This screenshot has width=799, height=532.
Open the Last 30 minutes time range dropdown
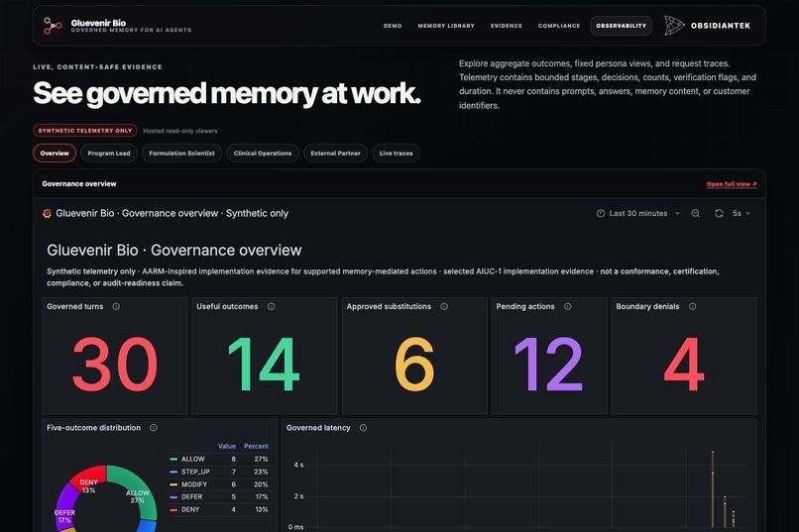click(638, 213)
